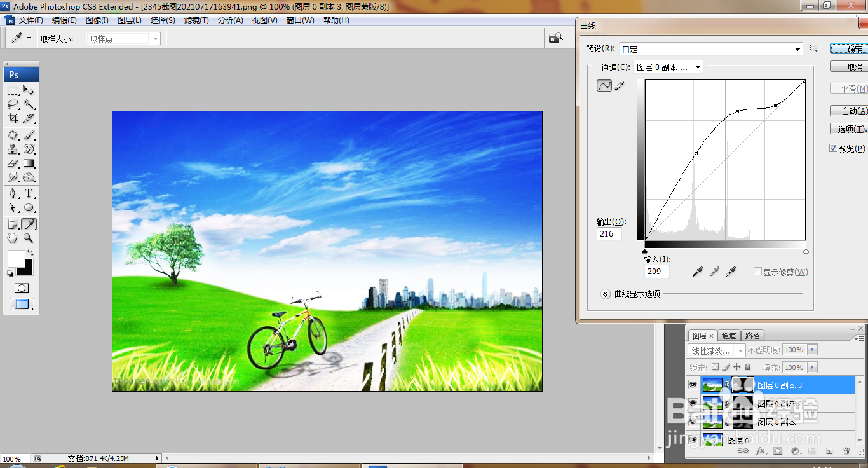
Task: Select the Pen tool
Action: [13, 193]
